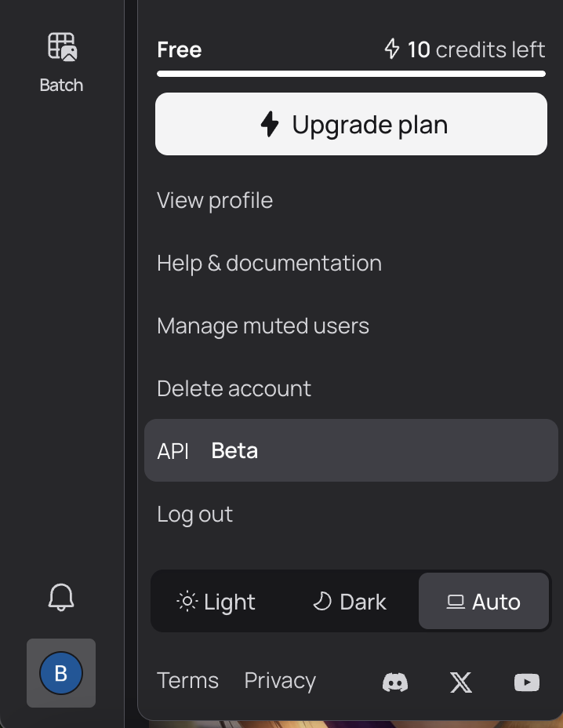Viewport: 563px width, 728px height.
Task: Click the Upgrade plan button
Action: click(351, 124)
